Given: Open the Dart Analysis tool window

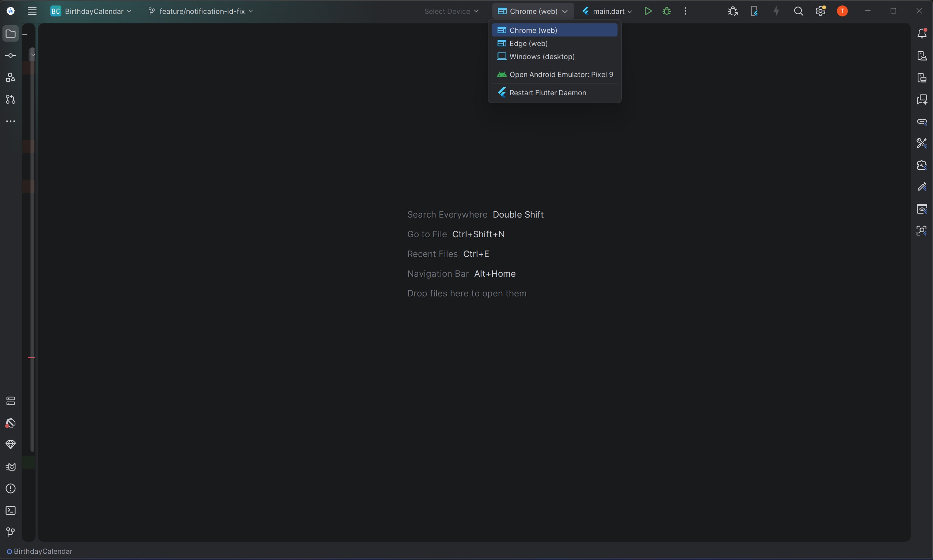Looking at the screenshot, I should click(x=11, y=423).
